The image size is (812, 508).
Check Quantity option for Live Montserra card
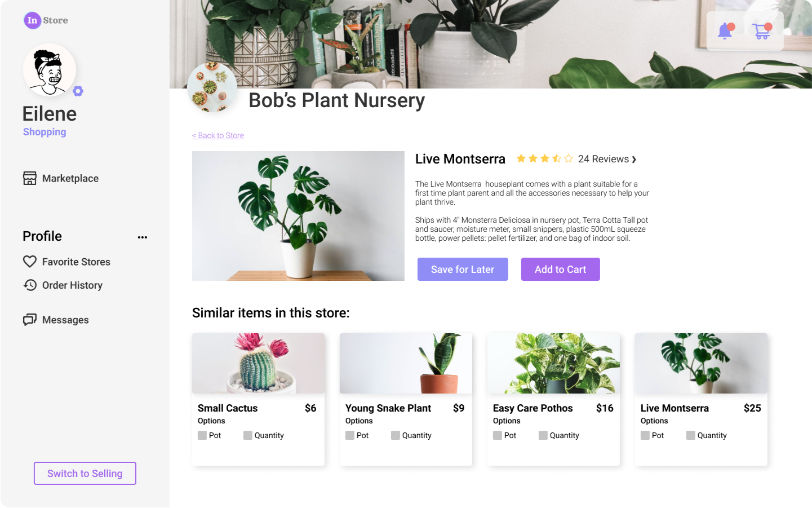click(x=691, y=435)
